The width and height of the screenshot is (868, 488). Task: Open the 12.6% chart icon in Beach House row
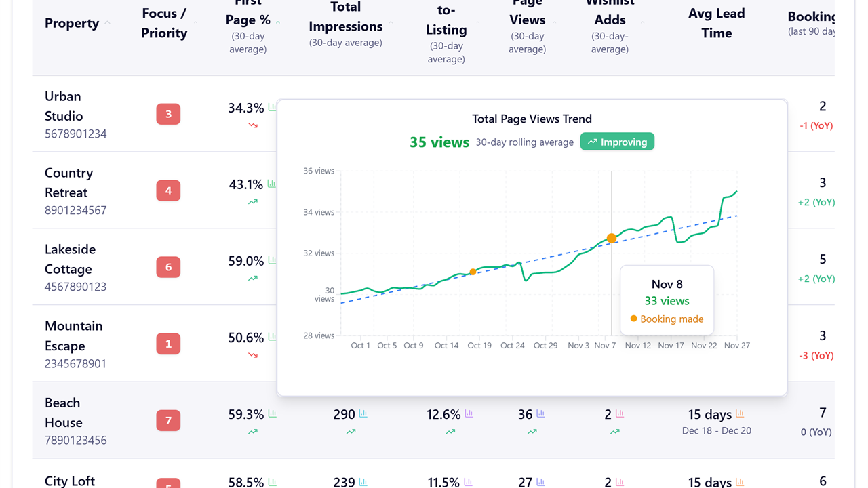469,413
